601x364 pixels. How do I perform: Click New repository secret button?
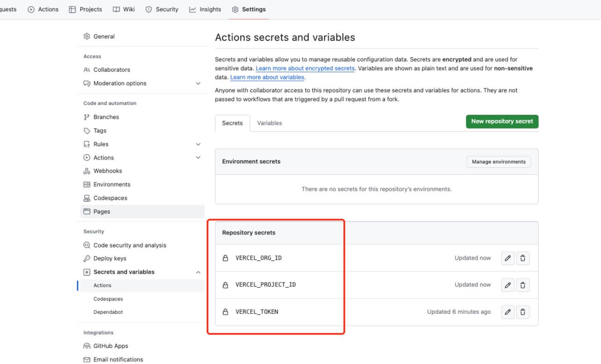(502, 122)
